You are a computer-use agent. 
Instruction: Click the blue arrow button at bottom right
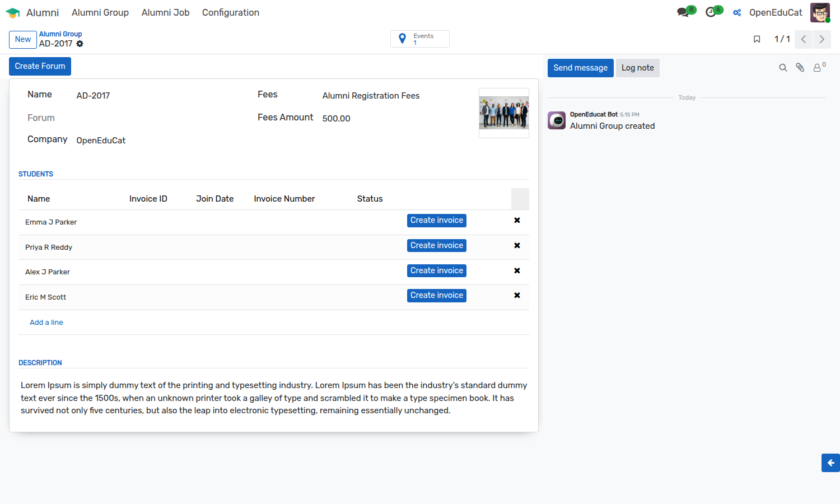tap(830, 463)
